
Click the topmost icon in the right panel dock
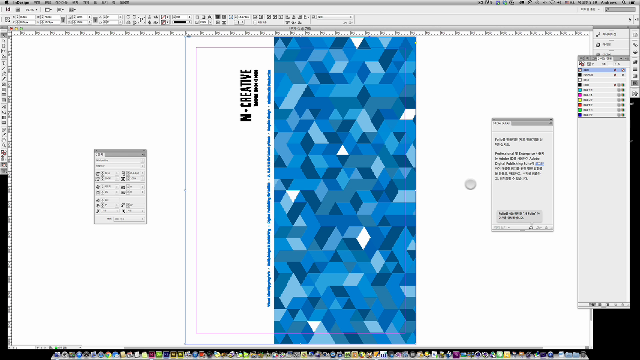[x=635, y=35]
